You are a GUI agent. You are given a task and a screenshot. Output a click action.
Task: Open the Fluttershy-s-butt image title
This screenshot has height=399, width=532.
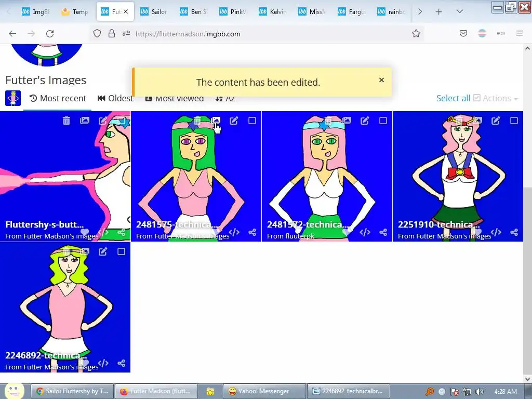pyautogui.click(x=45, y=224)
